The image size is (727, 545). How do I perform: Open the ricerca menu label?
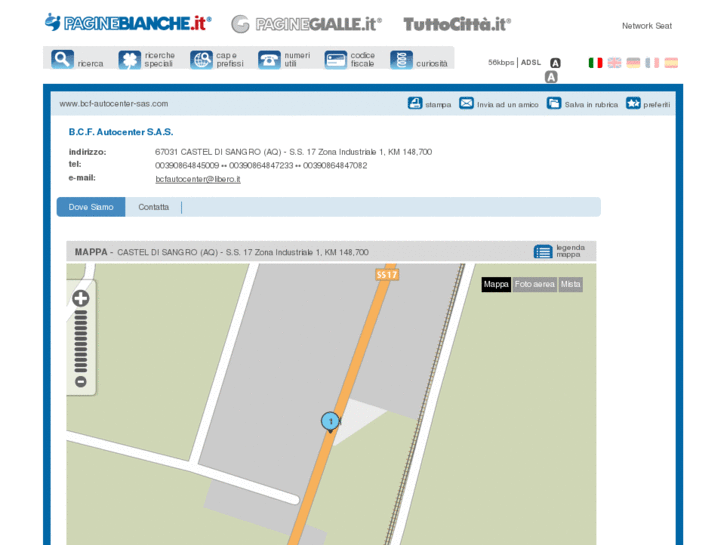tap(90, 64)
